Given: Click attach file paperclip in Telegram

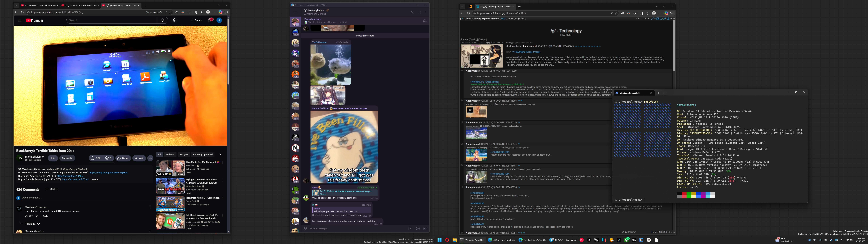Looking at the screenshot, I should coord(305,229).
